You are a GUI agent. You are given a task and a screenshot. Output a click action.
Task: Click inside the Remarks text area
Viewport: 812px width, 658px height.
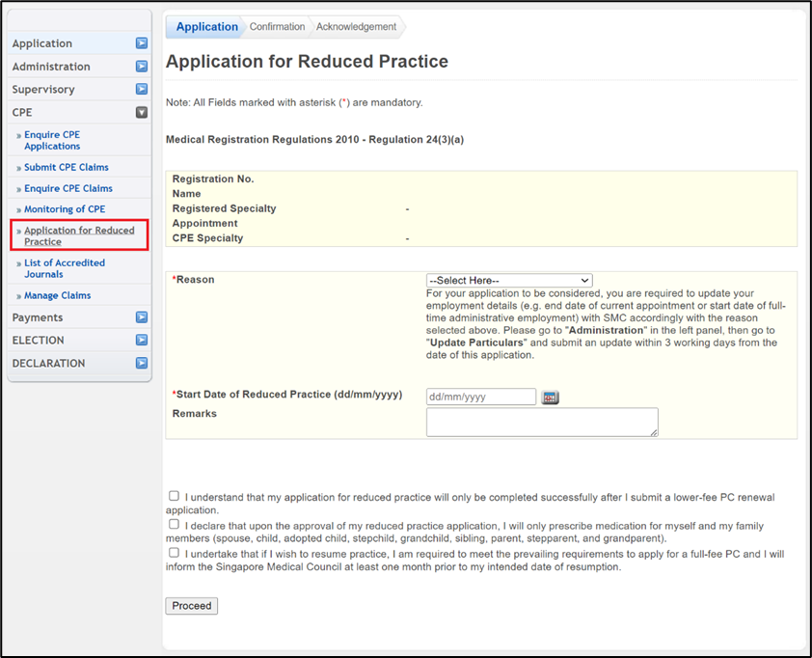coord(542,422)
